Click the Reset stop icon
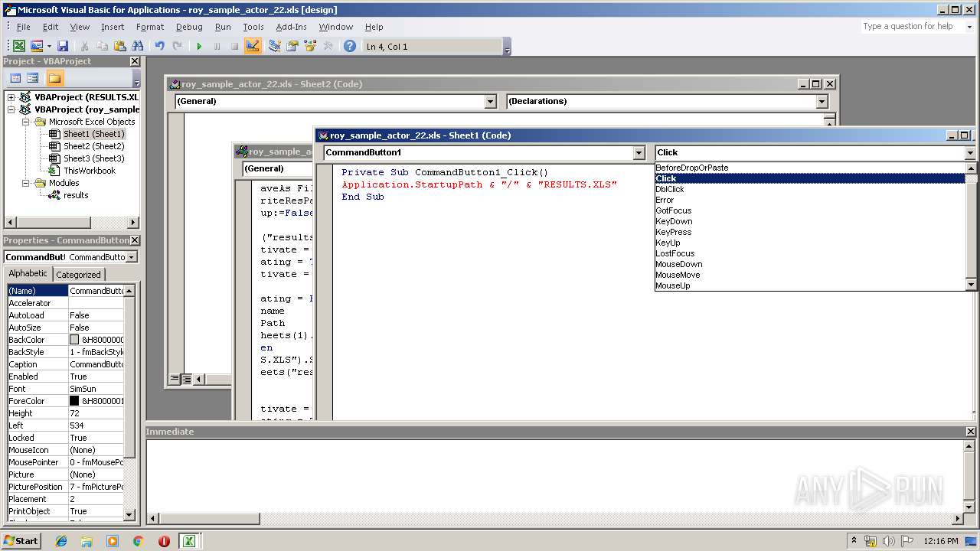Viewport: 980px width, 551px height. tap(234, 47)
